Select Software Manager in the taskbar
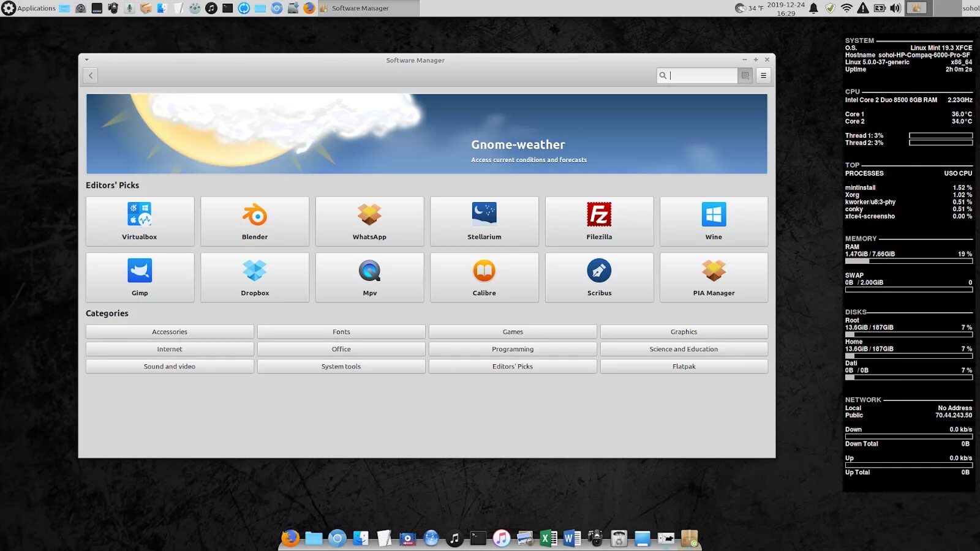980x551 pixels. 369,8
